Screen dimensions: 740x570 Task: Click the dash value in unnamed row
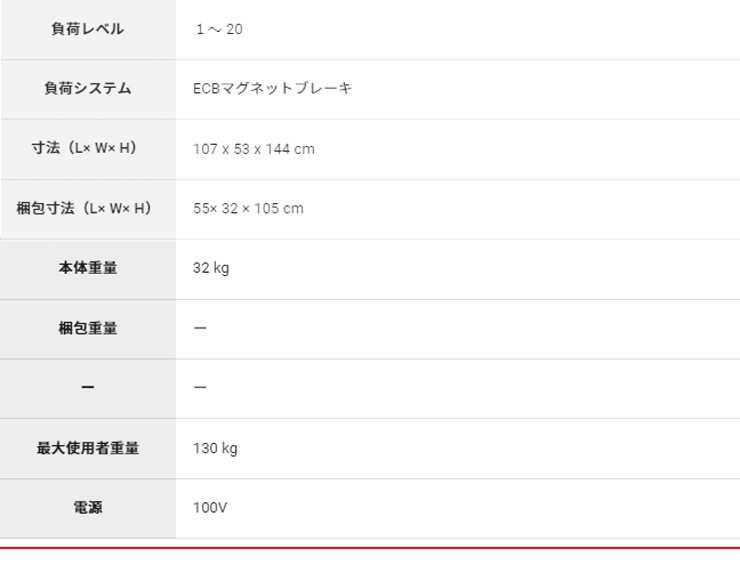pyautogui.click(x=200, y=387)
